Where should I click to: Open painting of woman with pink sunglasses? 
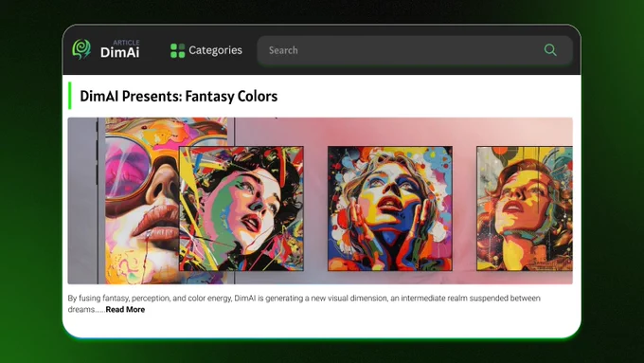142,201
